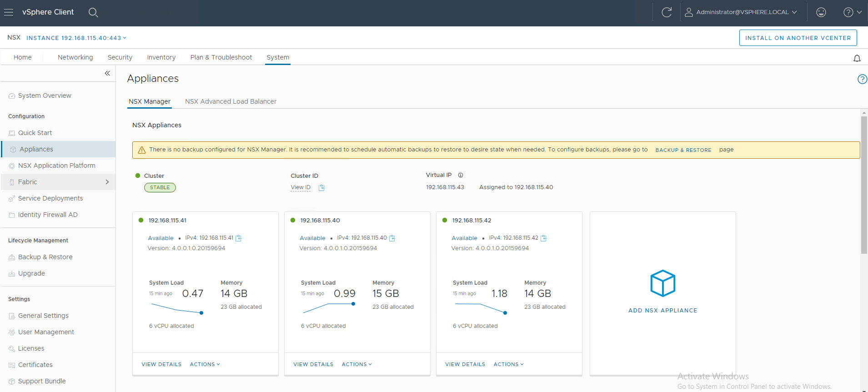Click the Support Bundle sidebar icon

pos(12,382)
